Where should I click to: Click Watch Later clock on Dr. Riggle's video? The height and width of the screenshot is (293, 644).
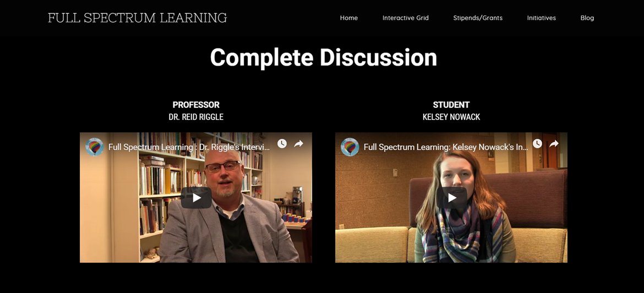[282, 143]
